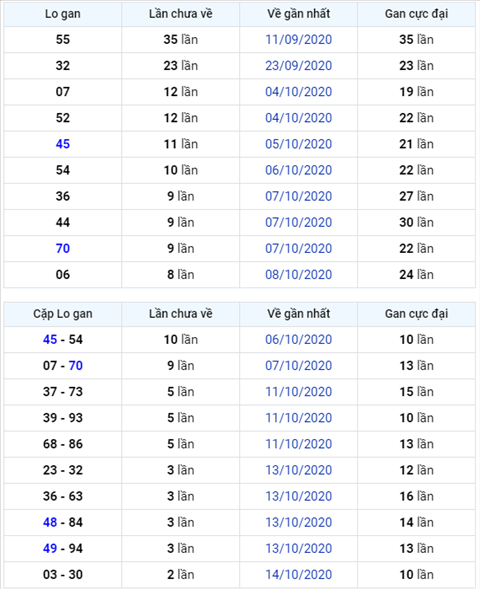Image resolution: width=480 pixels, height=589 pixels.
Task: Click the blue 70 in pair 07 - 70
Action: click(75, 365)
